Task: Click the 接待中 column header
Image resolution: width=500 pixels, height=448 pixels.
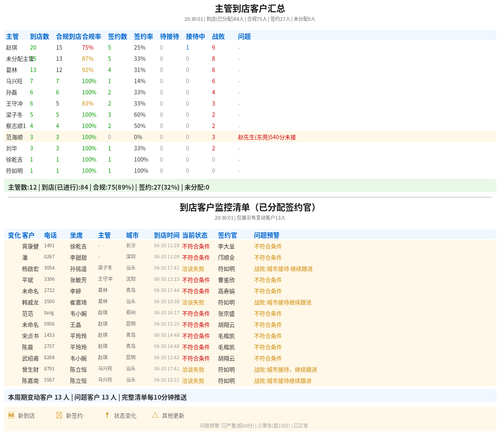Action: click(195, 36)
